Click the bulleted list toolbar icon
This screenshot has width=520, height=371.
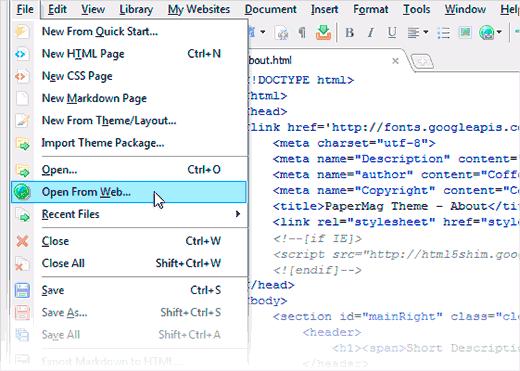coord(443,32)
